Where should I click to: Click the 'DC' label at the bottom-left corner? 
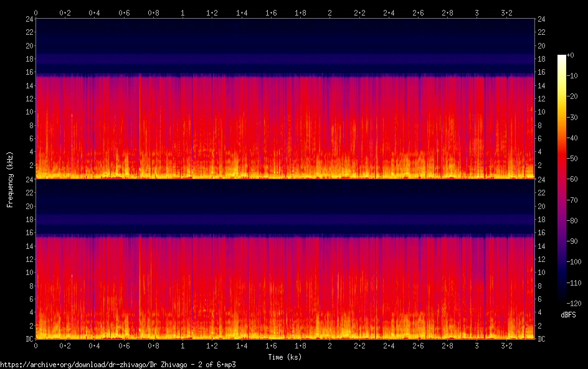[28, 339]
